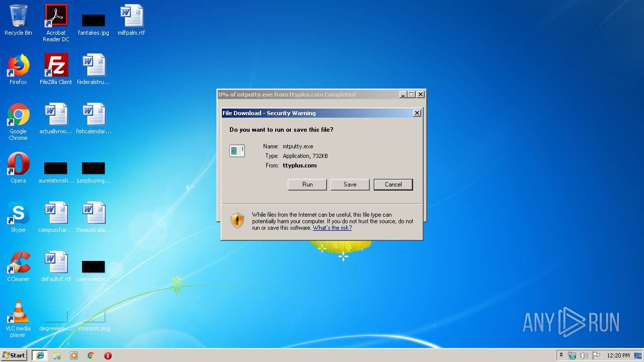Launch VLC media player shortcut

tap(18, 319)
